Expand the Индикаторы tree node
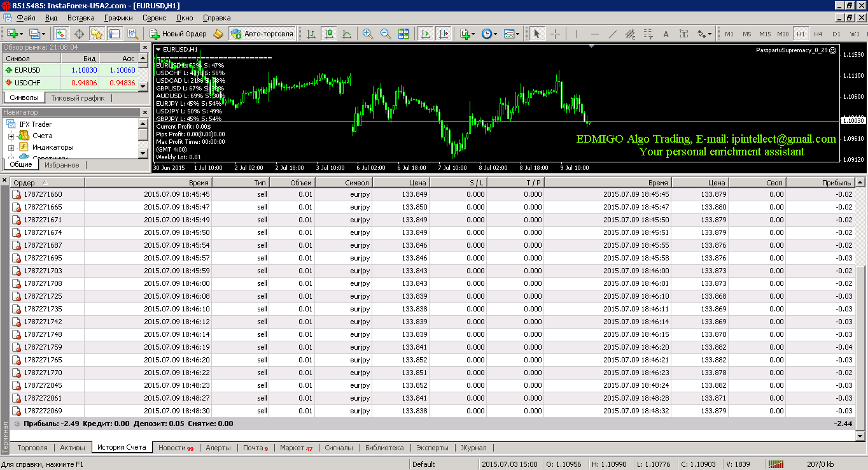Image resolution: width=868 pixels, height=470 pixels. point(11,147)
